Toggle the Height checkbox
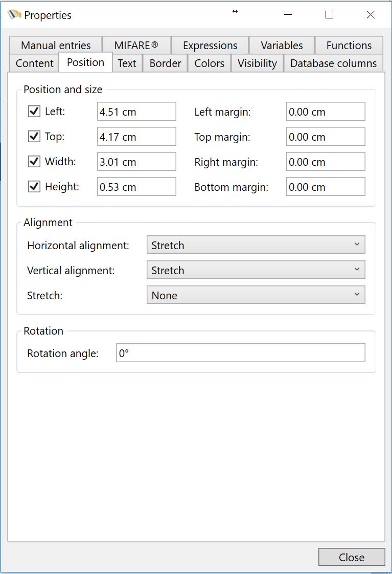The height and width of the screenshot is (574, 392). (34, 186)
